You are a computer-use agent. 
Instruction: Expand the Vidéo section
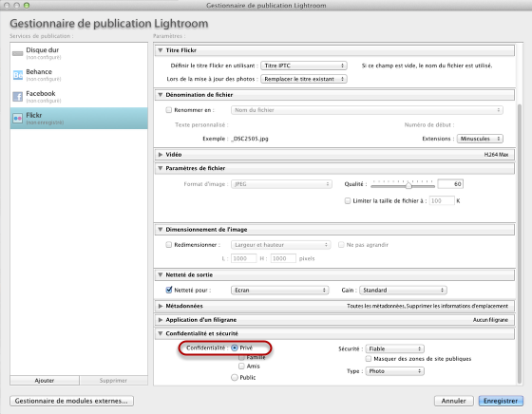tap(161, 154)
